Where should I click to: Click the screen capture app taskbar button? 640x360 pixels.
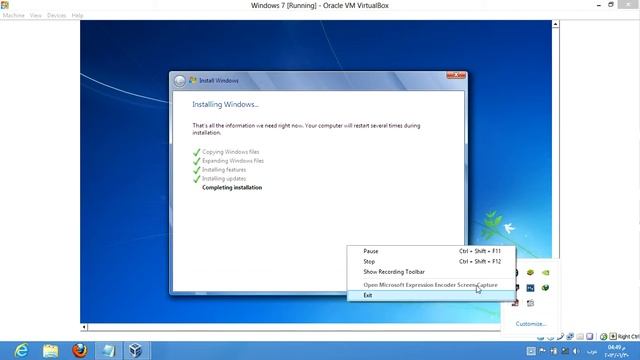click(109, 351)
